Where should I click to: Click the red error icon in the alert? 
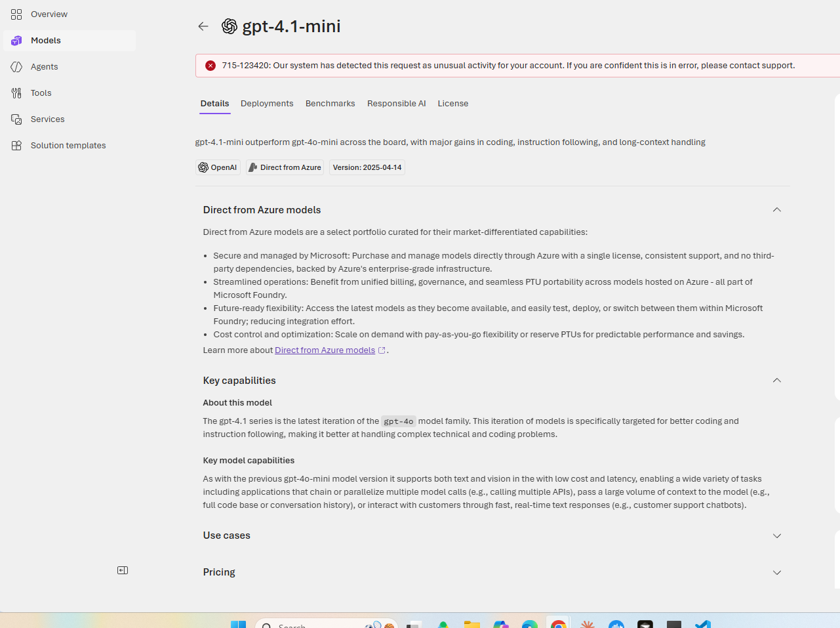(x=210, y=66)
